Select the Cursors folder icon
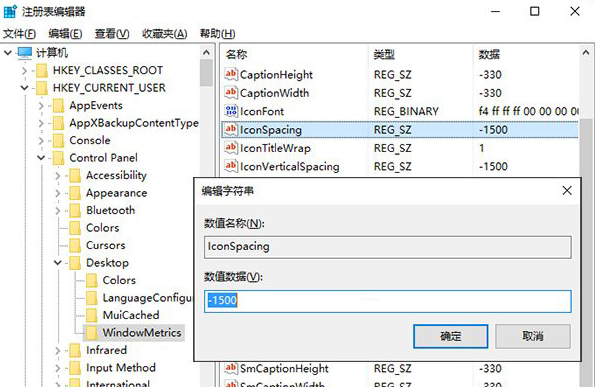The width and height of the screenshot is (595, 387). pos(75,245)
